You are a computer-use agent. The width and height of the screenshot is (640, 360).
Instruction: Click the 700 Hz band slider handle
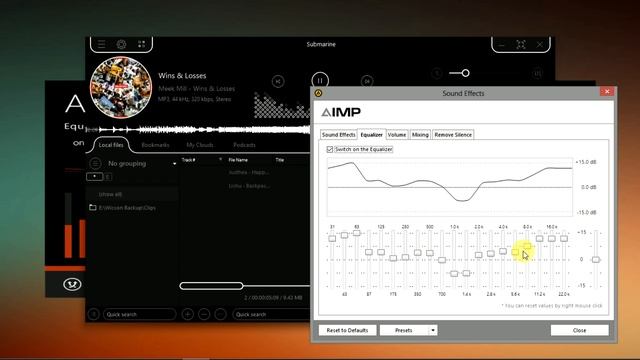click(442, 260)
